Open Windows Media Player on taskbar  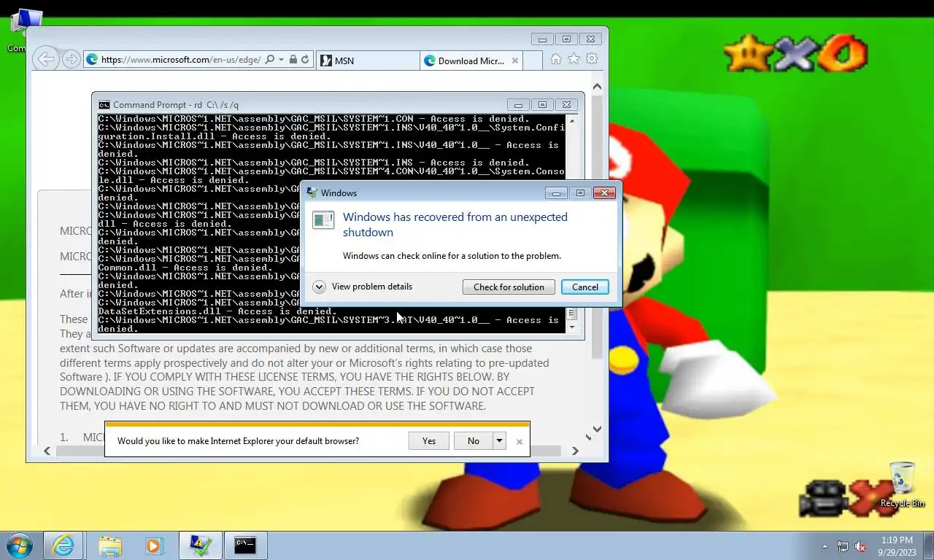154,545
